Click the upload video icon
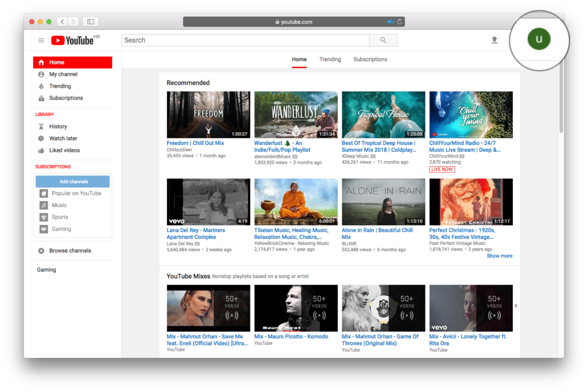This screenshot has height=392, width=588. (494, 40)
